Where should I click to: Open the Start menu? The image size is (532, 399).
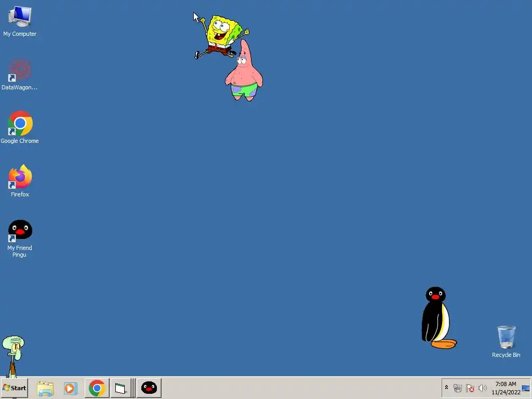click(x=14, y=388)
